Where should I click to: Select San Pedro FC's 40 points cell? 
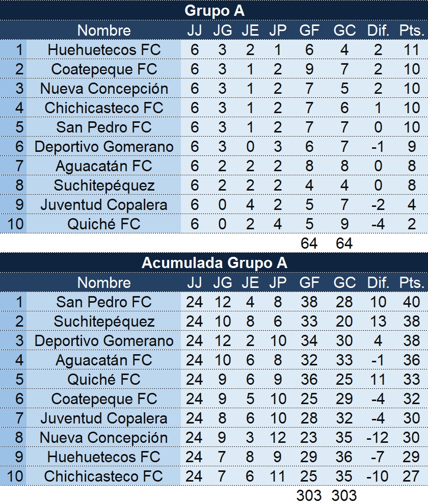(411, 302)
